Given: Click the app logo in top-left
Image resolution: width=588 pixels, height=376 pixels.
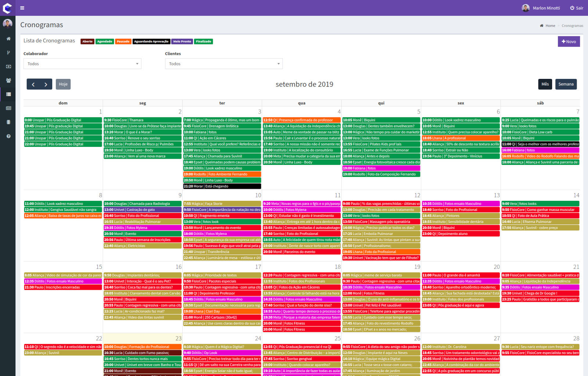Looking at the screenshot, I should 7,8.
